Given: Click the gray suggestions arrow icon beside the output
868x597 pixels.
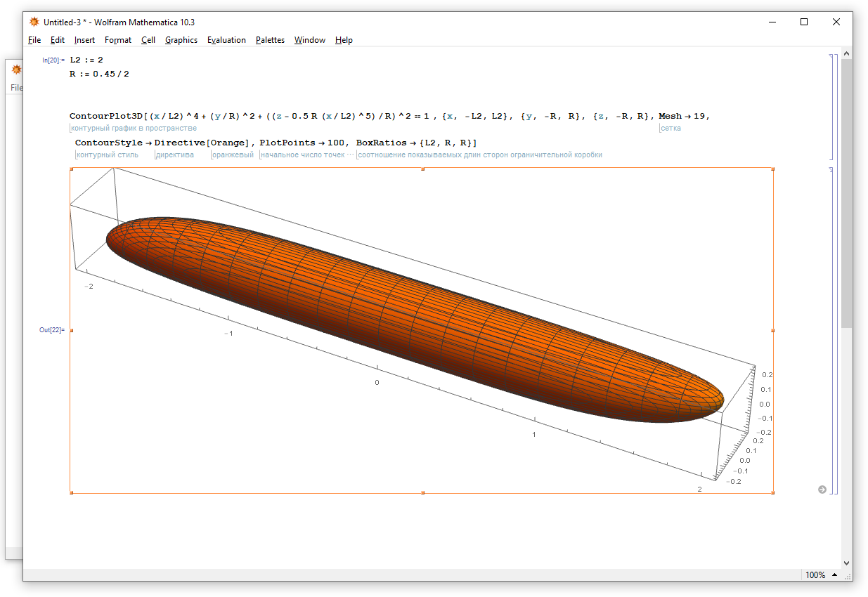Looking at the screenshot, I should click(x=822, y=490).
